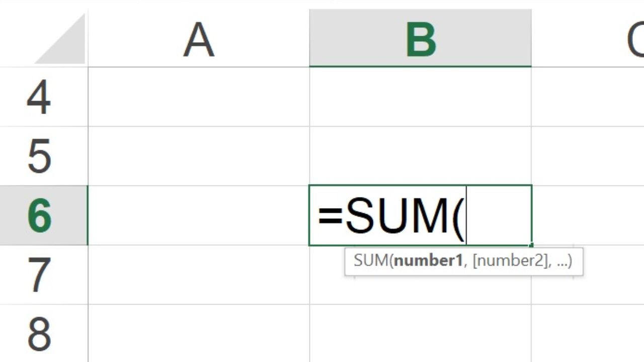Click cell B8 in the grid
The height and width of the screenshot is (362, 644).
coord(420,333)
